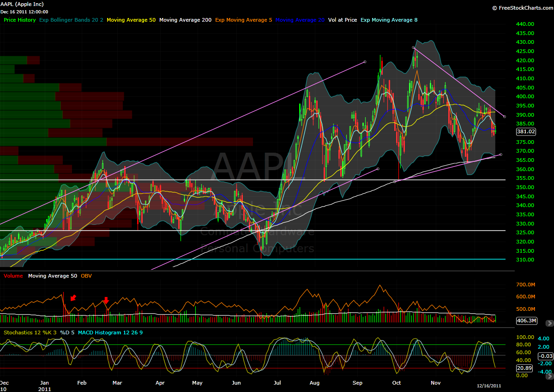The height and width of the screenshot is (392, 554).
Task: Select the descending trendline's top endpoint near 425
Action: click(414, 48)
